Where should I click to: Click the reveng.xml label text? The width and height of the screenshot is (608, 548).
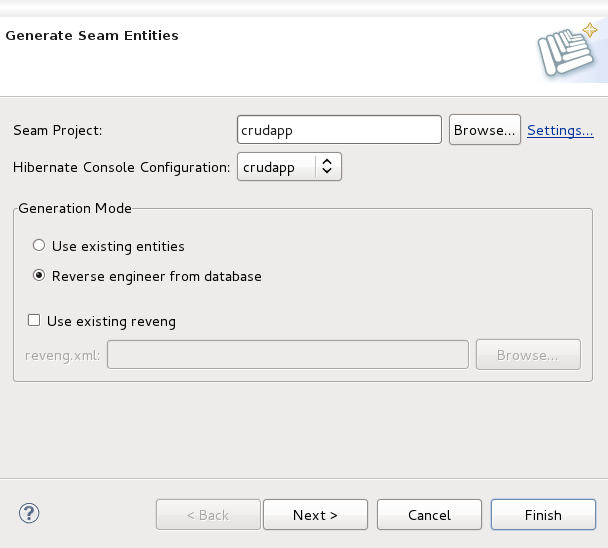(62, 355)
